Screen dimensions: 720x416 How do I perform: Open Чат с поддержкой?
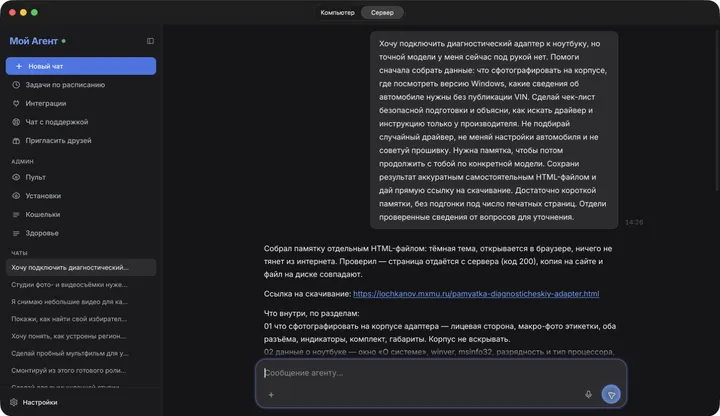click(x=81, y=122)
